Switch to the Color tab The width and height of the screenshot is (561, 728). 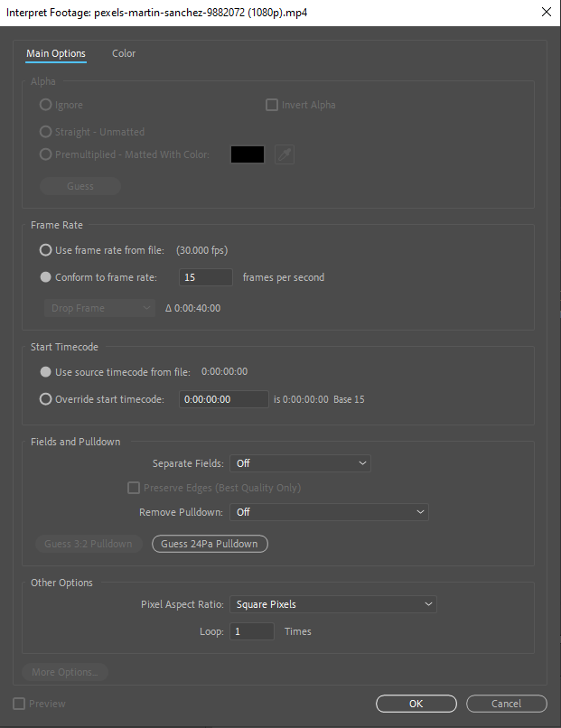tap(124, 53)
